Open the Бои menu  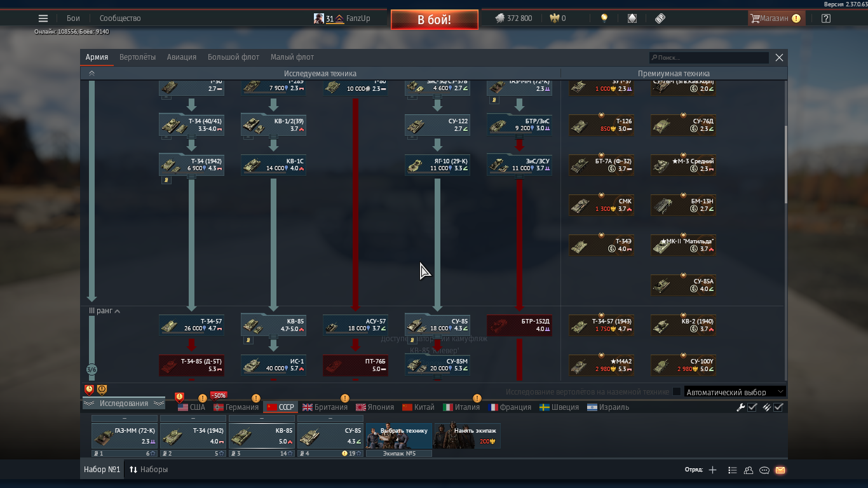(x=73, y=18)
